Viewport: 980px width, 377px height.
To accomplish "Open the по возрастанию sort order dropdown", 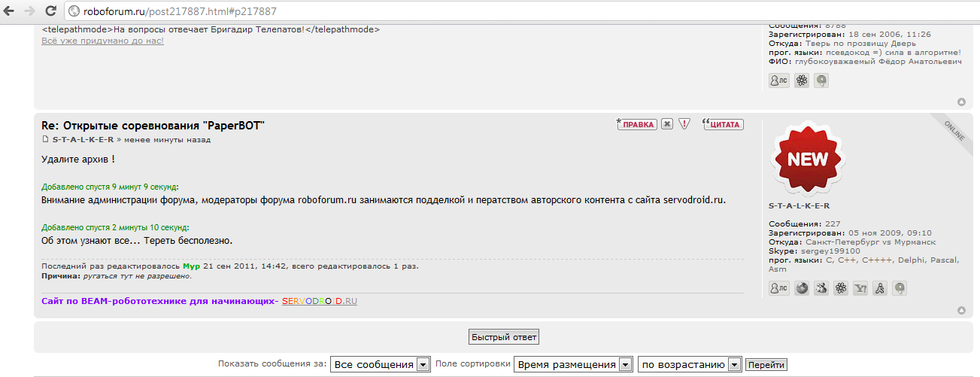I will click(x=690, y=364).
